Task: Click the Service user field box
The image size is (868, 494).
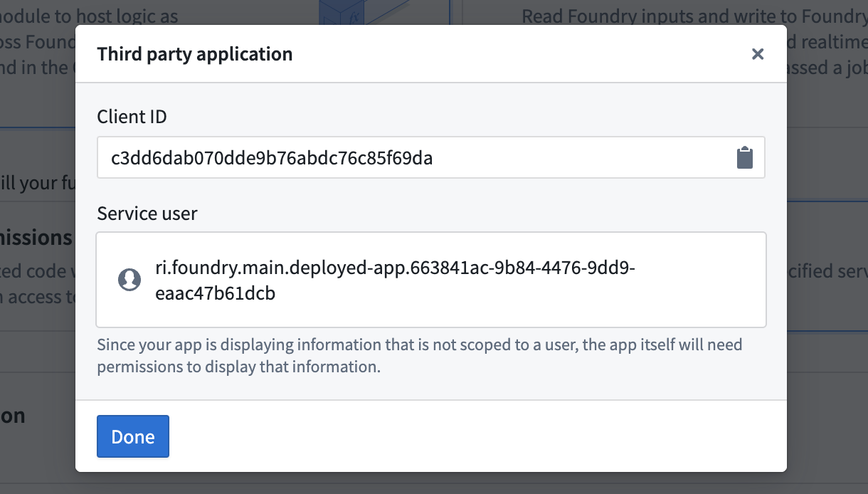Action: tap(431, 279)
